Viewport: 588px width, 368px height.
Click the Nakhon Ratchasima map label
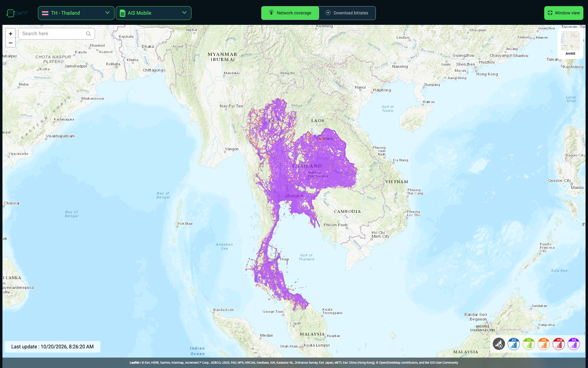click(318, 174)
